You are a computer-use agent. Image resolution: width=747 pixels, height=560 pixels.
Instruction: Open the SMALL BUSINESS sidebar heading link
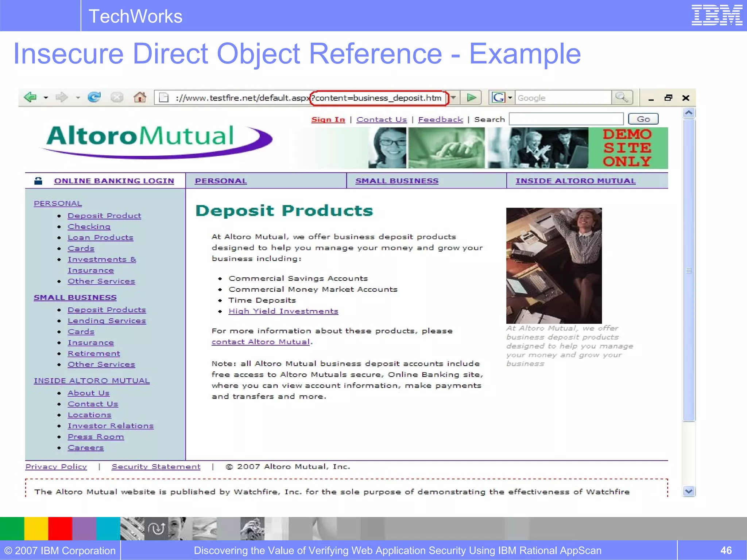pyautogui.click(x=75, y=297)
